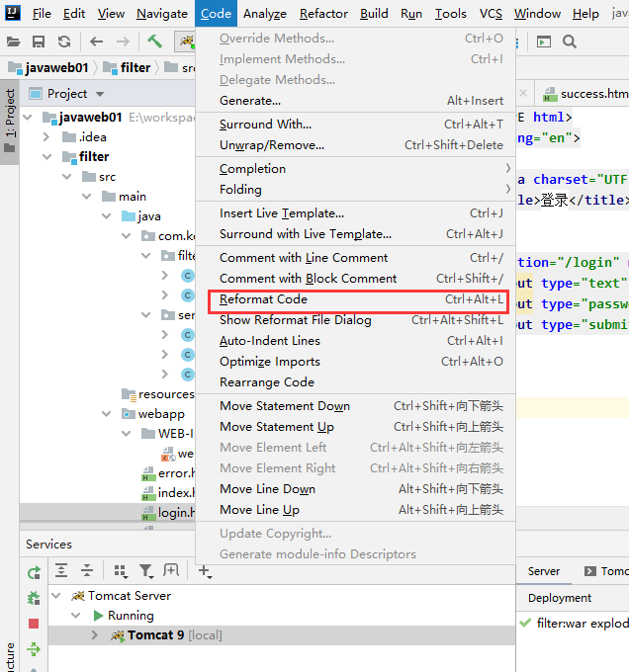
Task: Open the File menu
Action: tap(42, 14)
